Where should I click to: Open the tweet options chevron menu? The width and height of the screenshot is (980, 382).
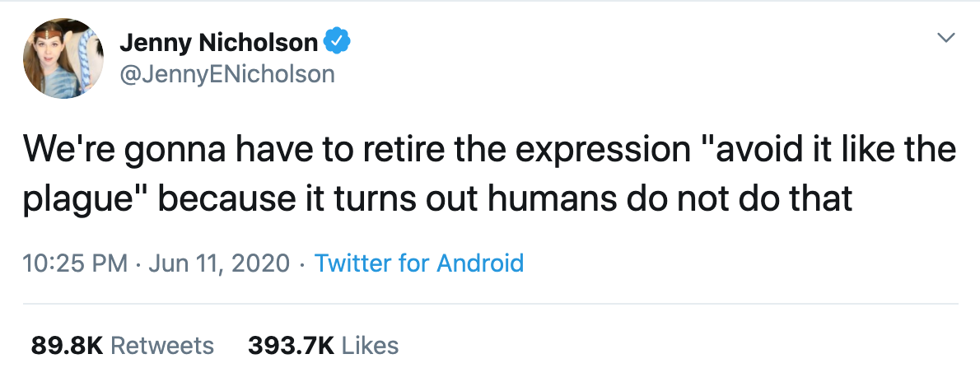pyautogui.click(x=947, y=38)
